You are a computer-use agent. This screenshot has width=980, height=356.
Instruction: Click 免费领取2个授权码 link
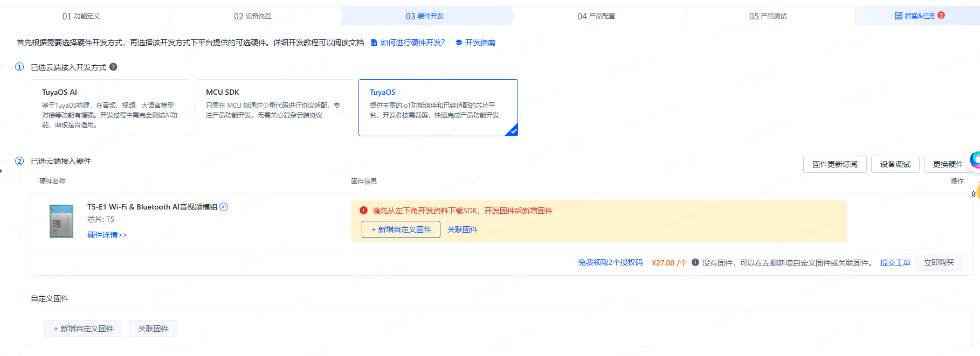610,263
